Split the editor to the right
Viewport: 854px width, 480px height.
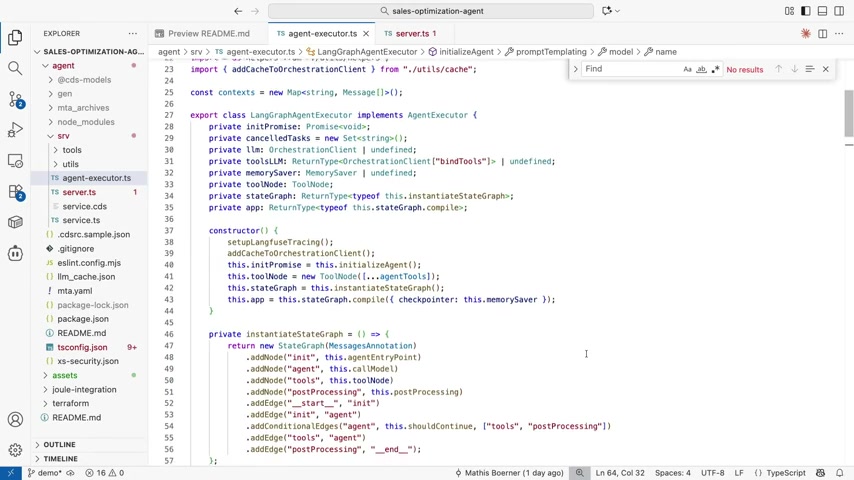[822, 33]
